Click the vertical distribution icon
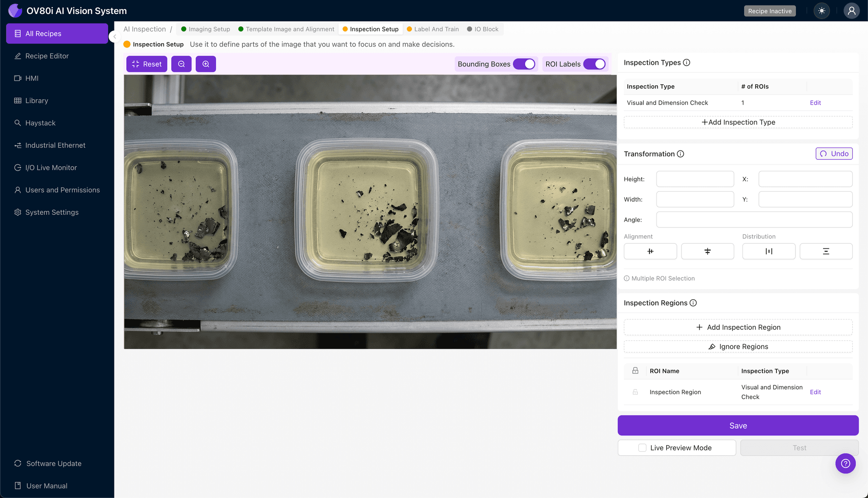The image size is (868, 498). coord(826,251)
